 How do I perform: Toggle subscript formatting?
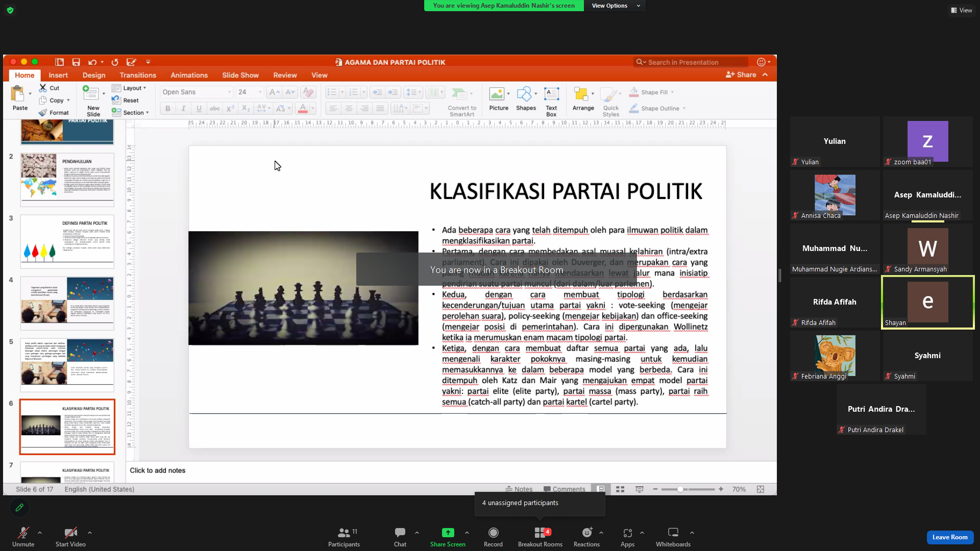tap(246, 108)
